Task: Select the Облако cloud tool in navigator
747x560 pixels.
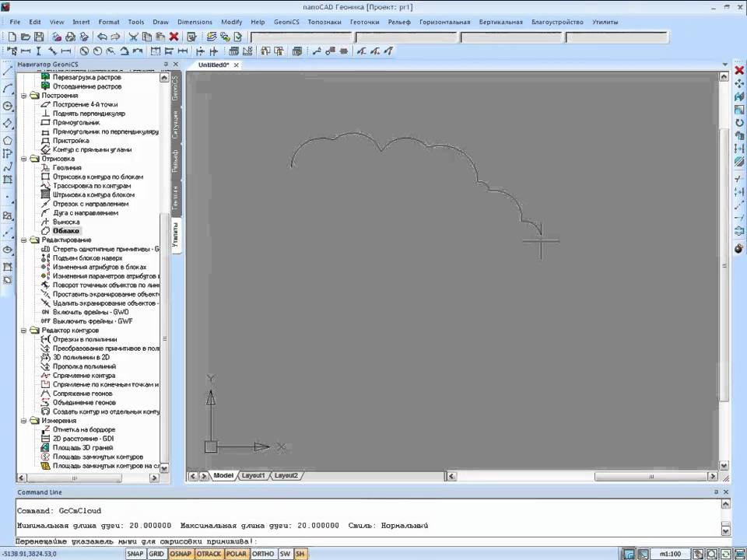Action: [66, 231]
